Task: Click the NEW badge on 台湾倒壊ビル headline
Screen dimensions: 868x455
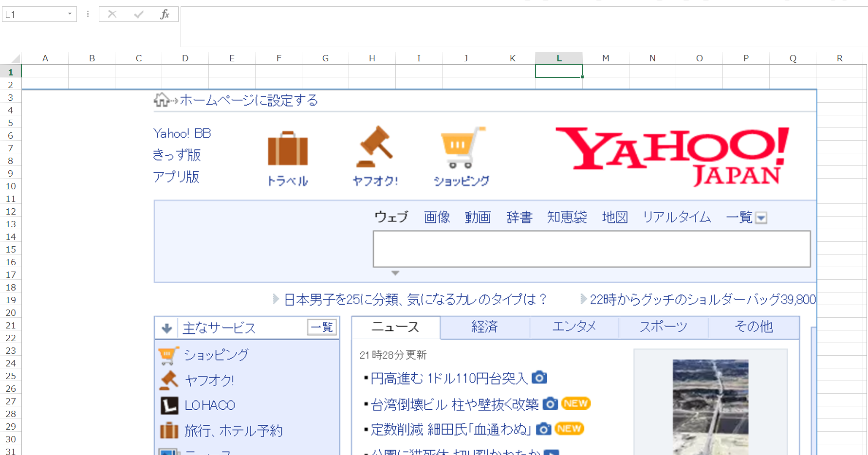Action: pos(576,403)
